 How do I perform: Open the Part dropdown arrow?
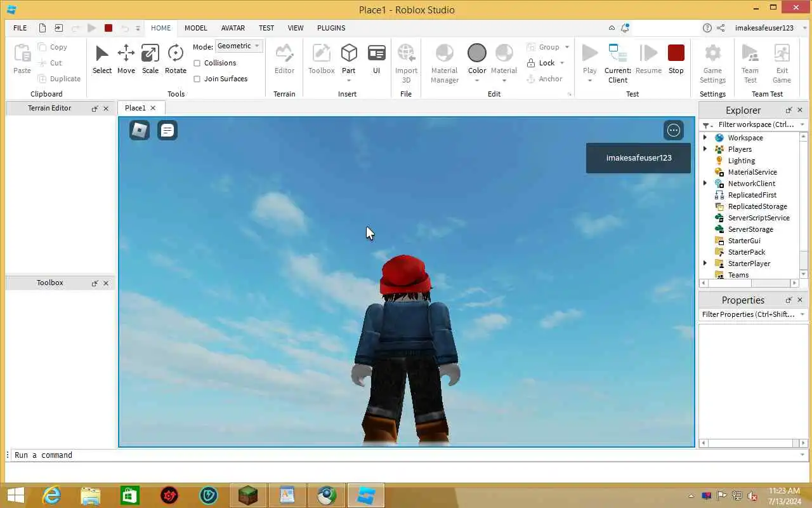(349, 81)
